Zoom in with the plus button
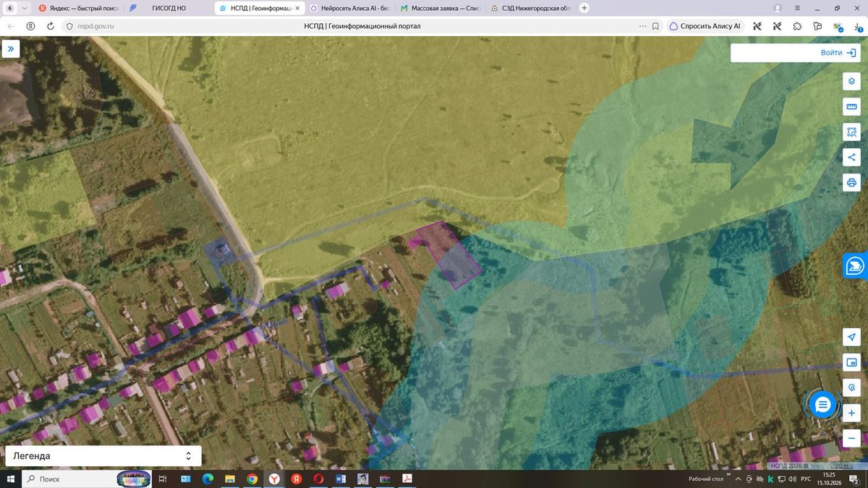This screenshot has height=488, width=868. [851, 414]
